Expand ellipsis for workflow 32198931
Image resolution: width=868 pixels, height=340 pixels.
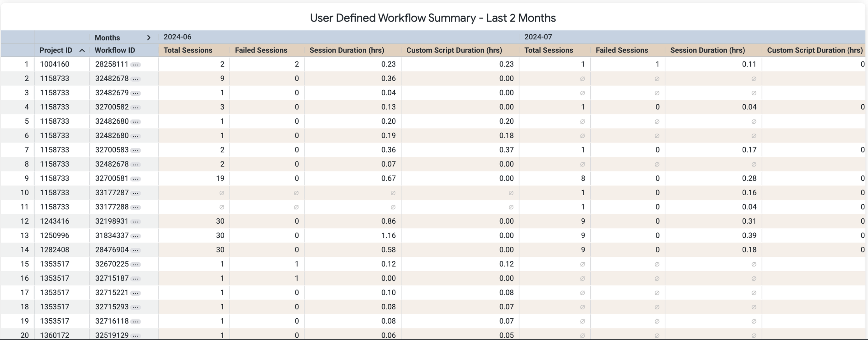tap(135, 222)
